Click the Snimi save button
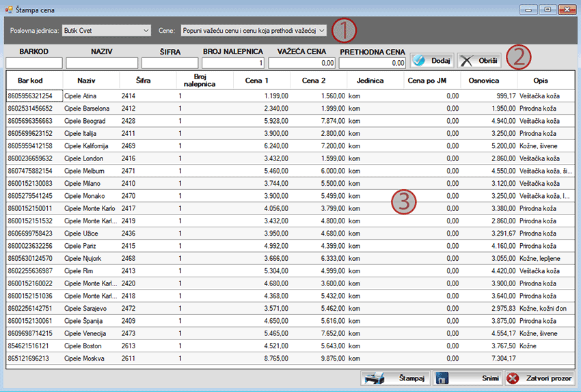This screenshot has width=581, height=392. click(x=468, y=378)
